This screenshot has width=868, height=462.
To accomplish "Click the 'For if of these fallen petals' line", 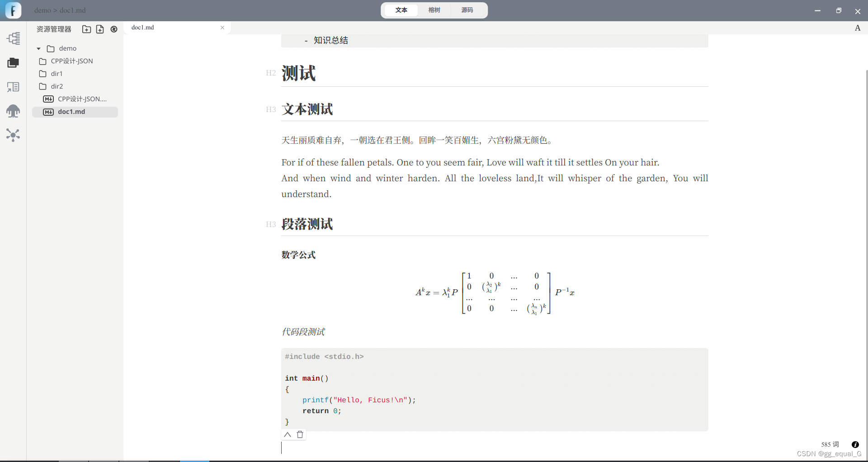I will pos(470,162).
